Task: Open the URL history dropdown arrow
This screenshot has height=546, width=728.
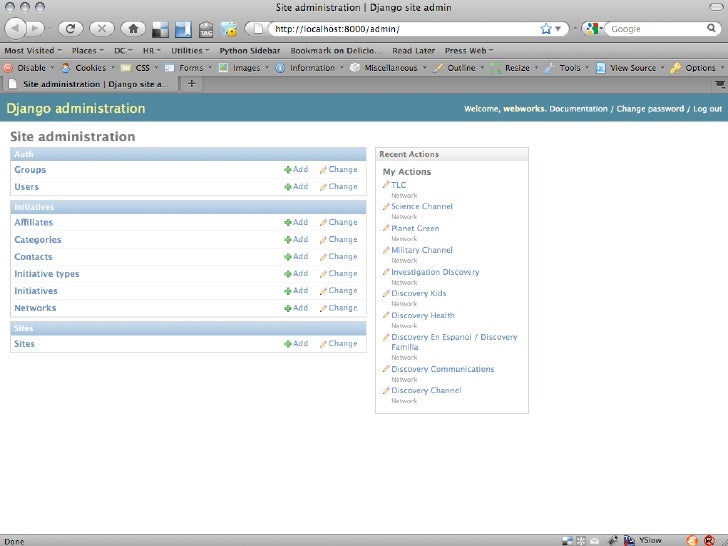Action: point(558,29)
